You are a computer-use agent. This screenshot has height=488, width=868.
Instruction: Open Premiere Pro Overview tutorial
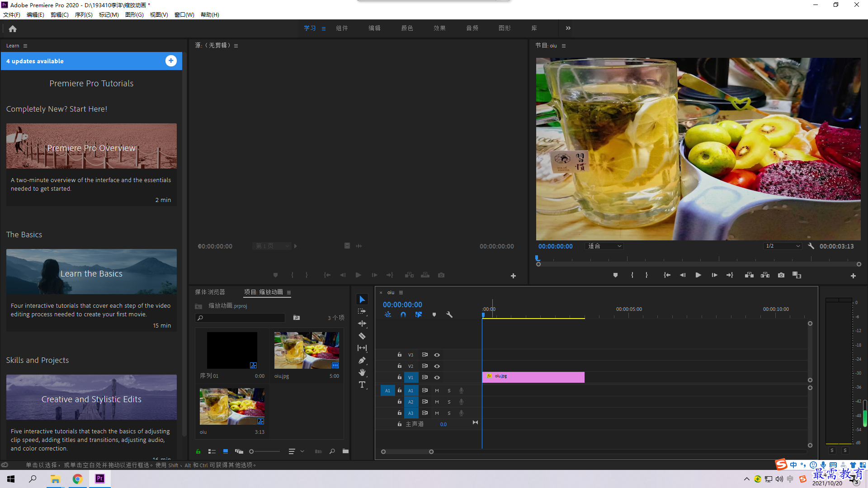pyautogui.click(x=91, y=146)
